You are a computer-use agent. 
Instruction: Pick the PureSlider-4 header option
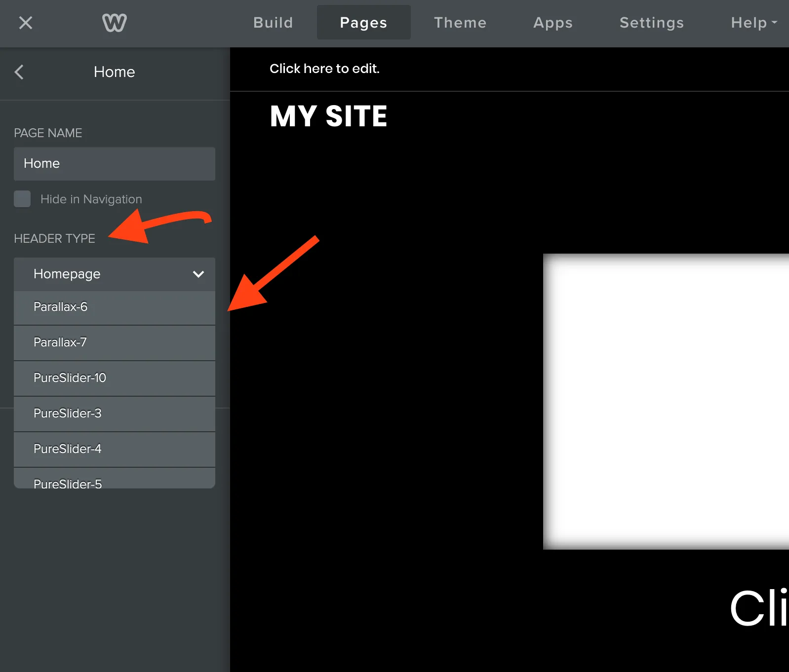[115, 449]
